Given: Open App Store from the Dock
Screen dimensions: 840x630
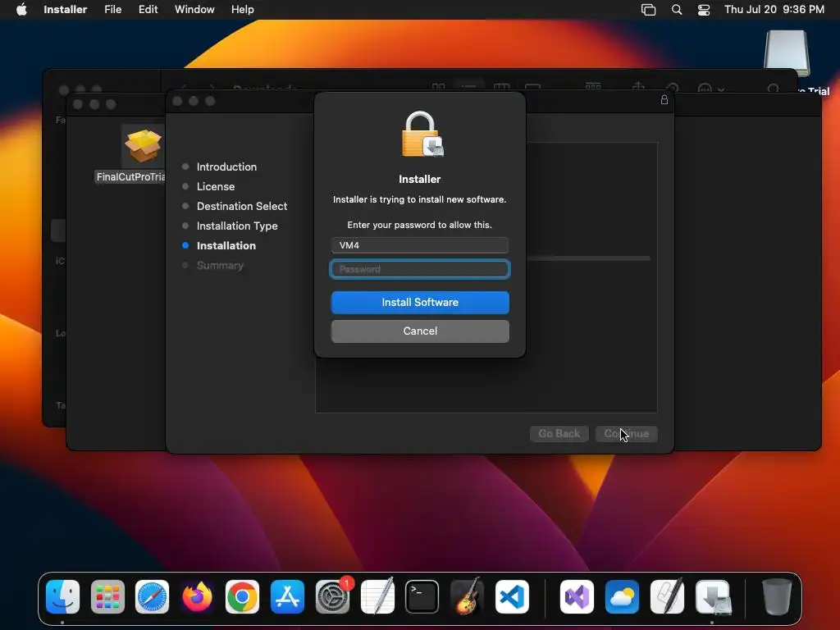Looking at the screenshot, I should coord(287,597).
